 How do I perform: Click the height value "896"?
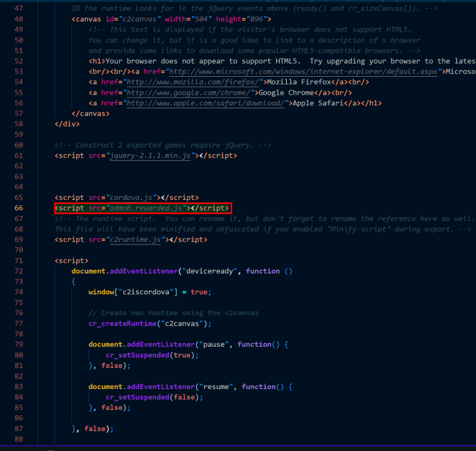tap(256, 19)
